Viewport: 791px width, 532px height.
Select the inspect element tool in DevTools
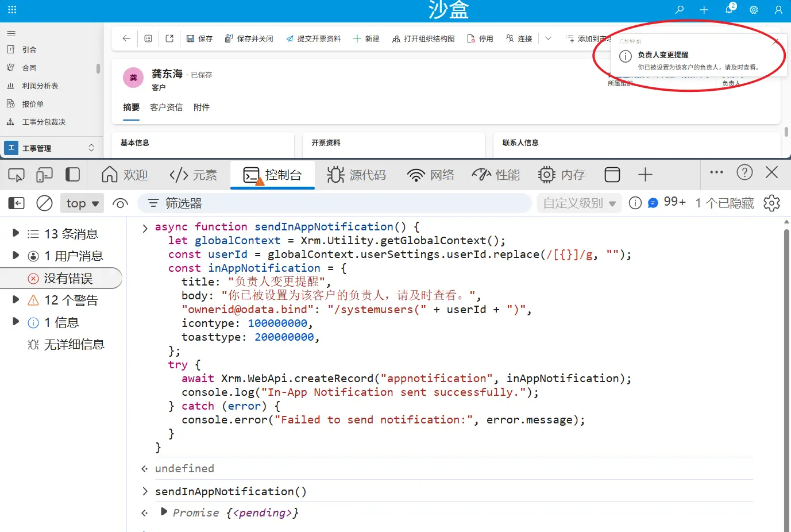coord(16,174)
